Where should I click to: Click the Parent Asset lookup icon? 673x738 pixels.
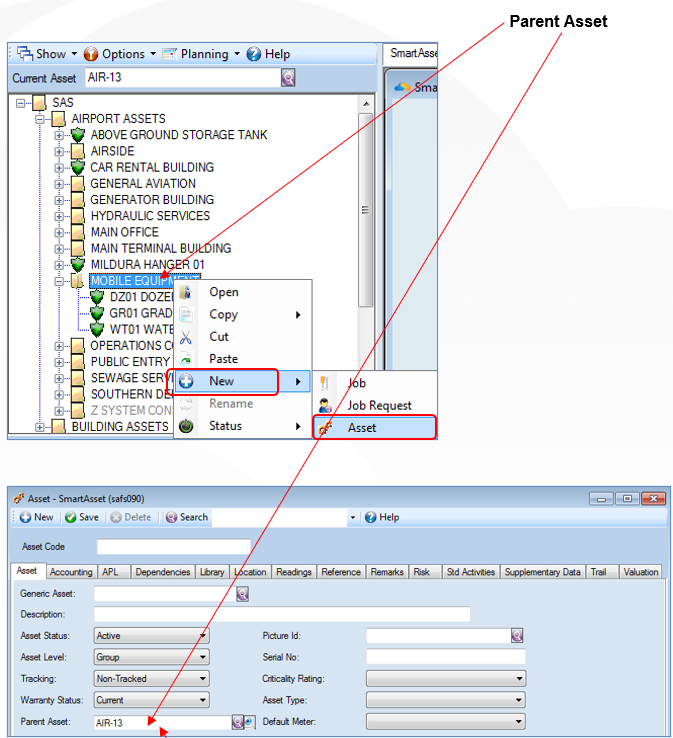point(238,721)
